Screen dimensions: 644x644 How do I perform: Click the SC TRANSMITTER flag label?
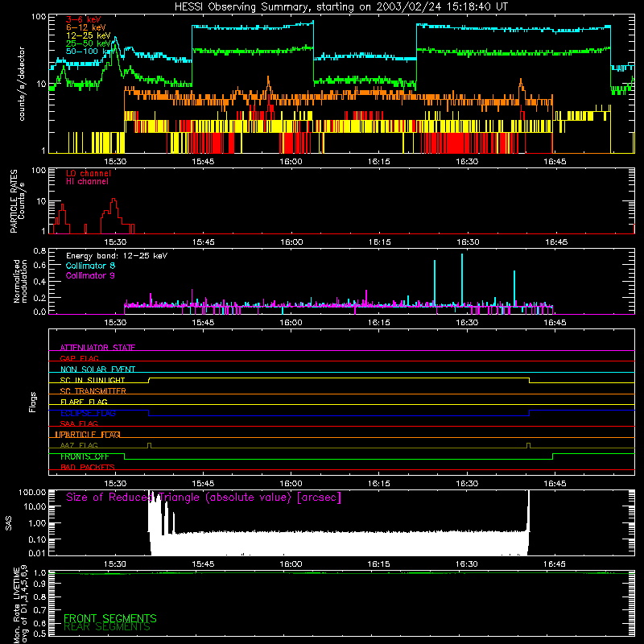click(x=93, y=391)
